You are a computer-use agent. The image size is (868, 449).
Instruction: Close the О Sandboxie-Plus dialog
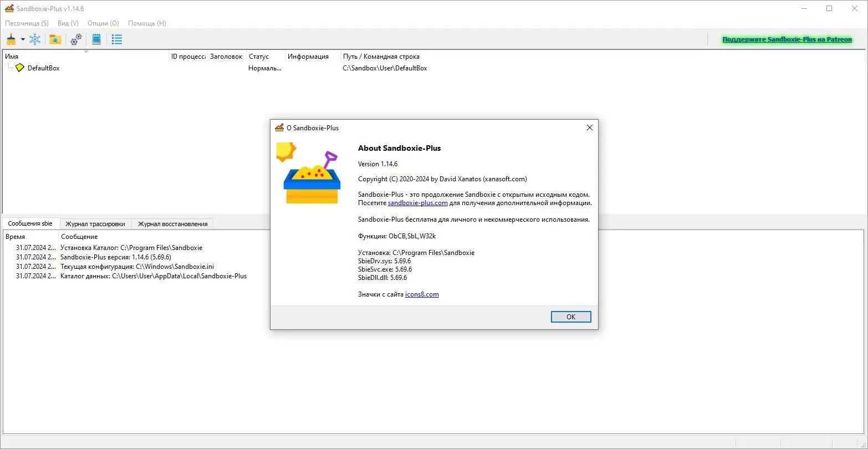[590, 127]
